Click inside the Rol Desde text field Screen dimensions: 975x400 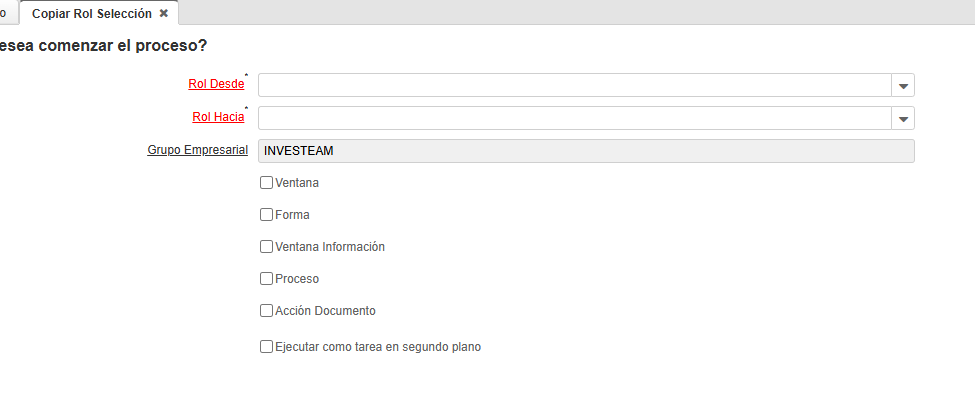point(574,86)
